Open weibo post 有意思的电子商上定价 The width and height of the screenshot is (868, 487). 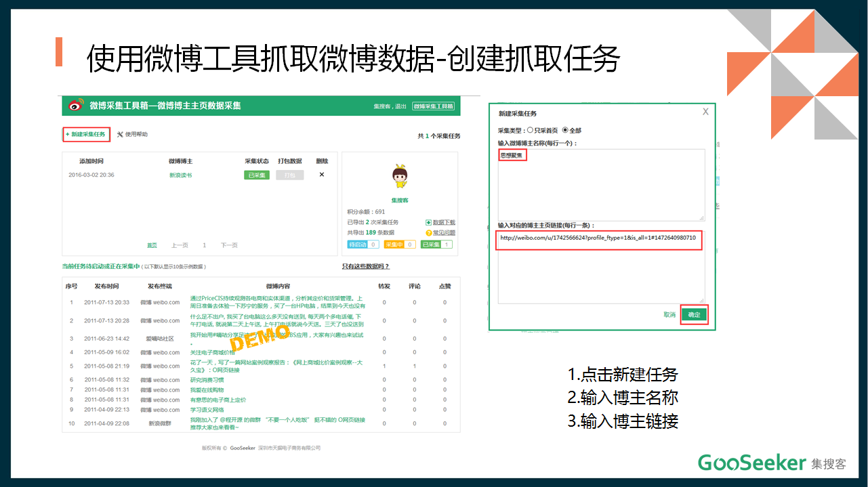tap(218, 400)
